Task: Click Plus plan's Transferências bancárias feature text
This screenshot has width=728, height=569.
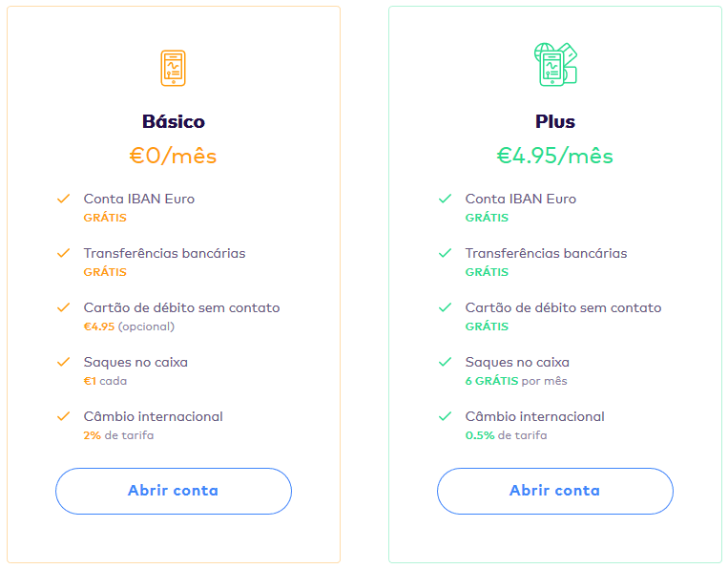Action: [x=546, y=253]
